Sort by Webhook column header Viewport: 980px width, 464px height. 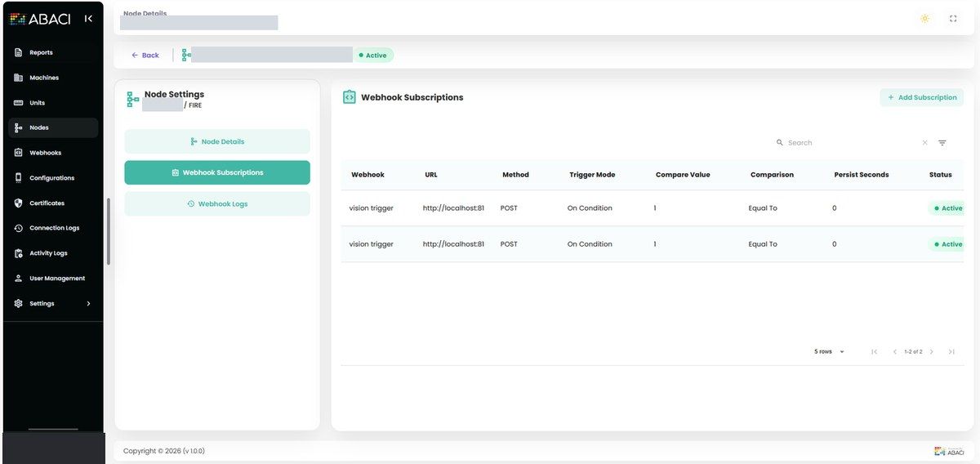pos(367,175)
